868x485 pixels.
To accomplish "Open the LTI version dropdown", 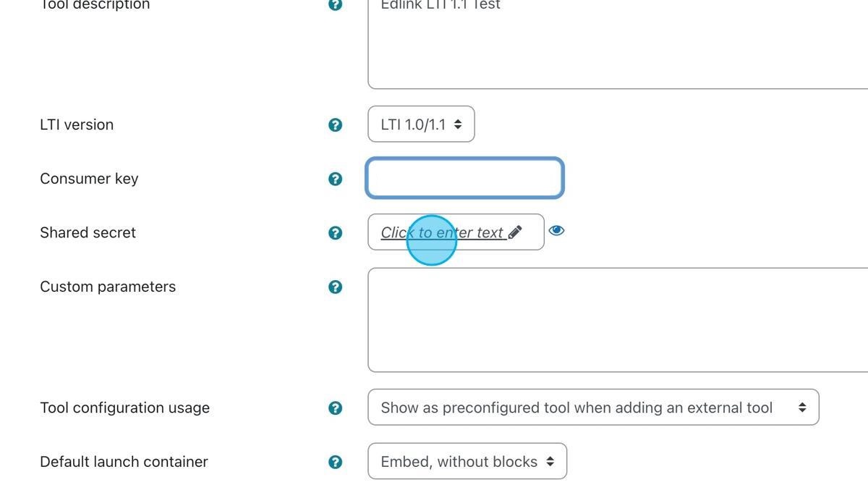I will (x=421, y=124).
